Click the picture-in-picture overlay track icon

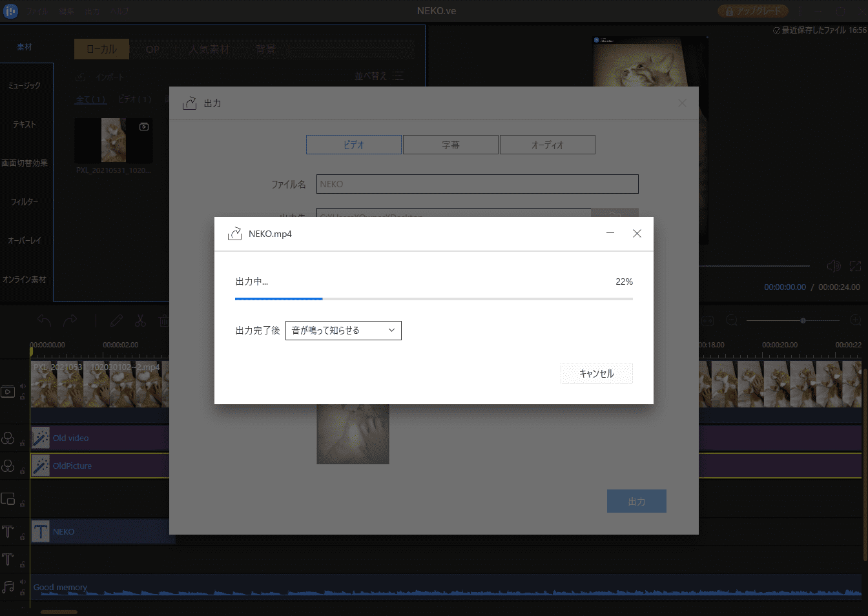(8, 498)
